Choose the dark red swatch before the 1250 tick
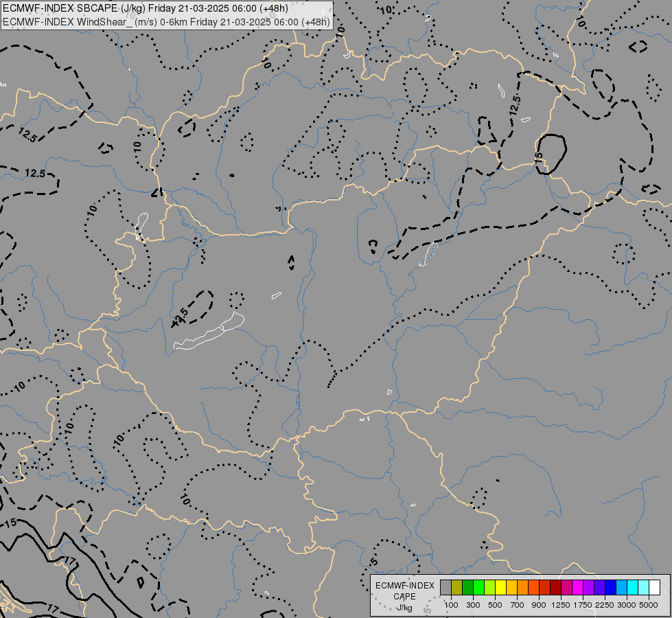672x618 pixels. pyautogui.click(x=555, y=588)
